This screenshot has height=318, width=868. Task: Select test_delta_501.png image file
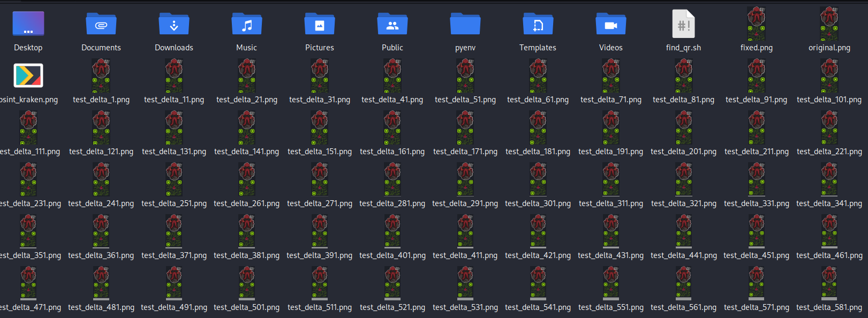[x=247, y=284]
